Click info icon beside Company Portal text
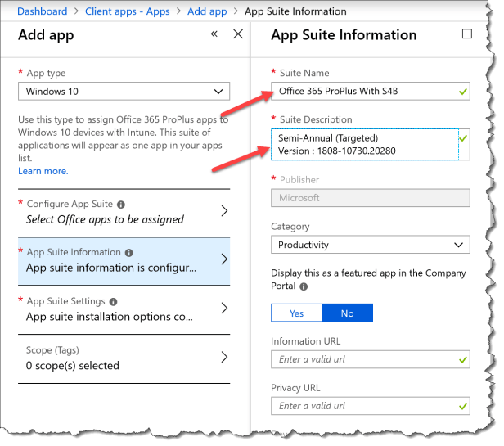 pyautogui.click(x=304, y=286)
